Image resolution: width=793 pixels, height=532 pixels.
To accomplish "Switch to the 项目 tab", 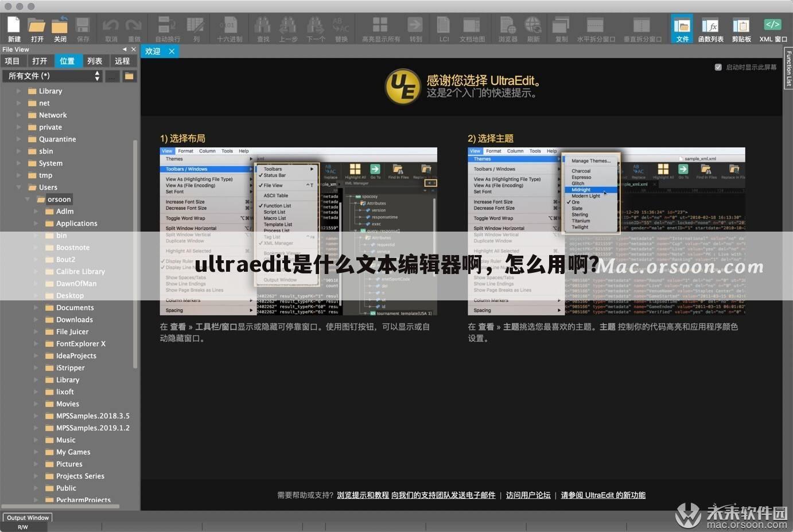I will click(12, 61).
